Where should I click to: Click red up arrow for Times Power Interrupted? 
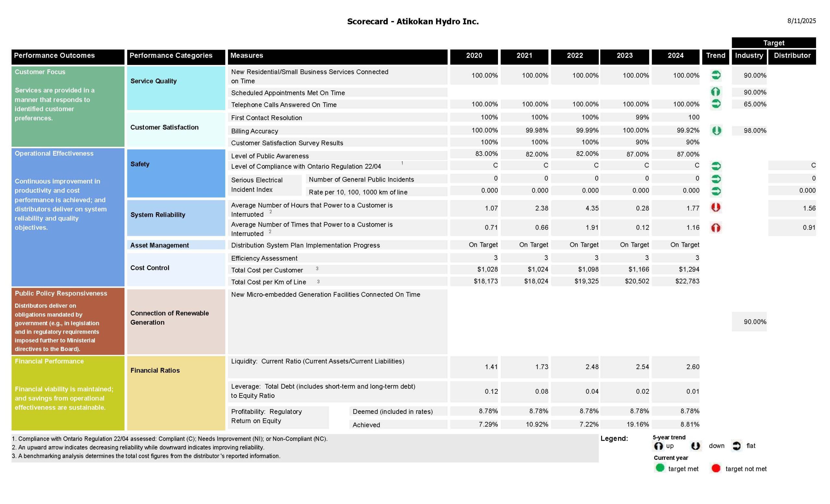(x=716, y=228)
